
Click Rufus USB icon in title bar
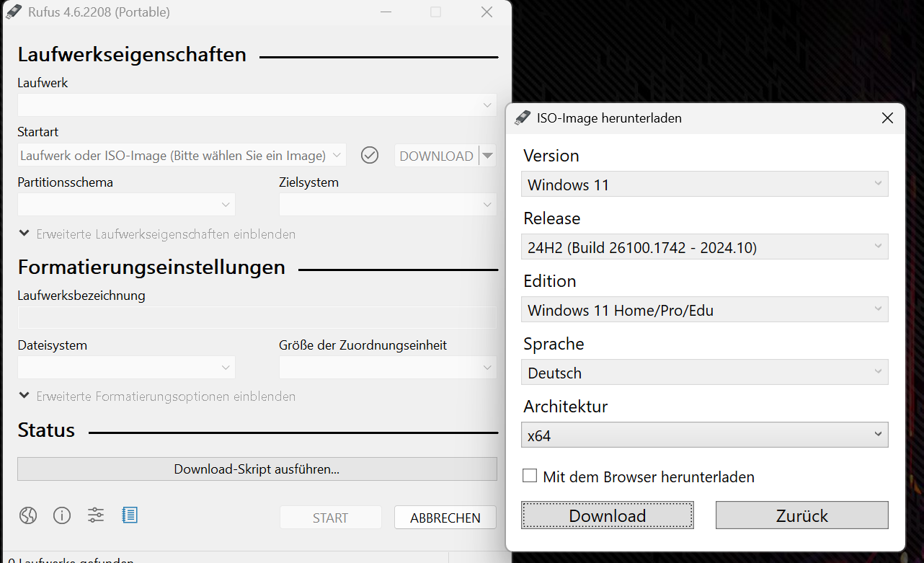tap(14, 12)
